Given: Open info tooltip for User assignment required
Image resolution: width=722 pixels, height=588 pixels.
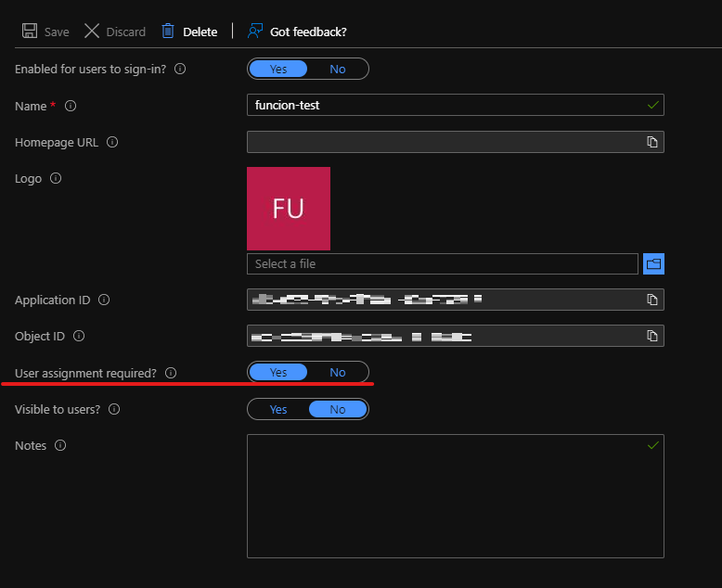Looking at the screenshot, I should coord(171,373).
